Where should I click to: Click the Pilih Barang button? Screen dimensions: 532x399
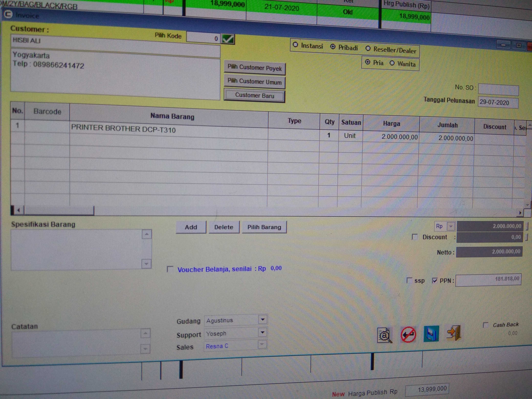264,227
